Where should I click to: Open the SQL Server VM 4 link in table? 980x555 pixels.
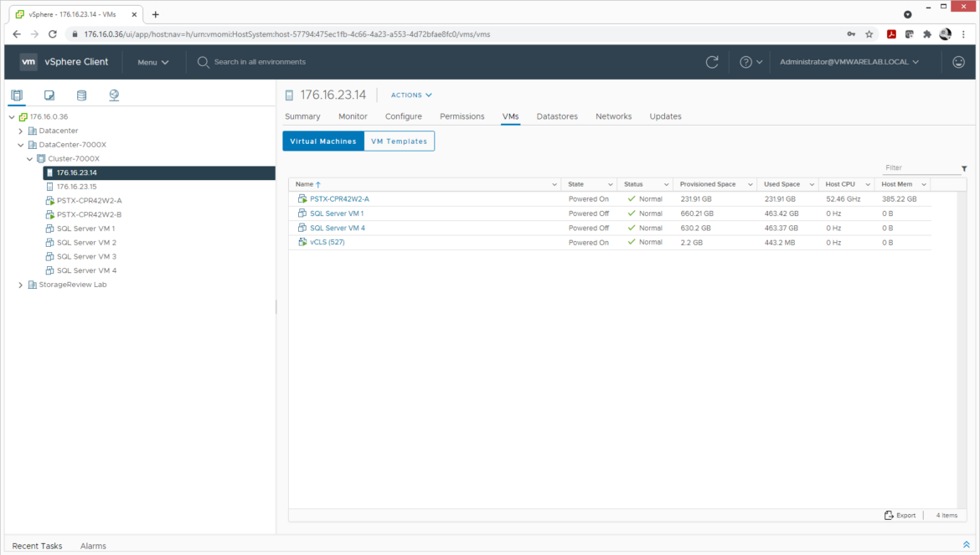pyautogui.click(x=338, y=228)
